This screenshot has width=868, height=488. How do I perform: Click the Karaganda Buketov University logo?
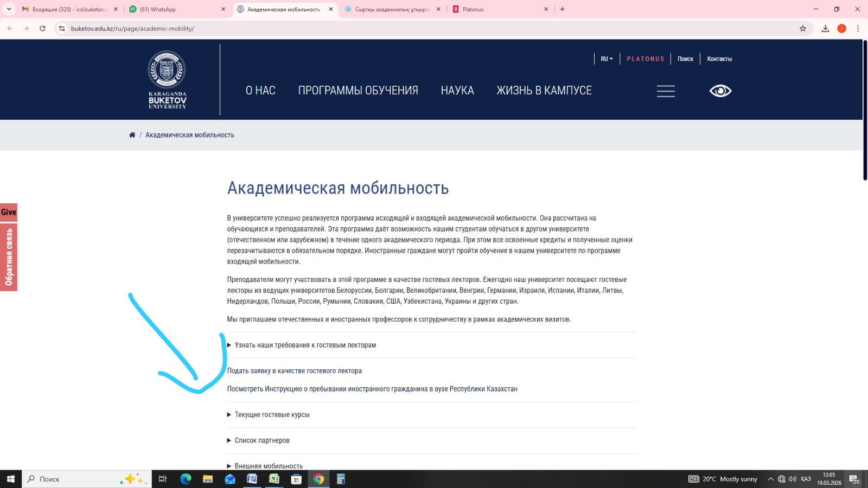click(167, 80)
